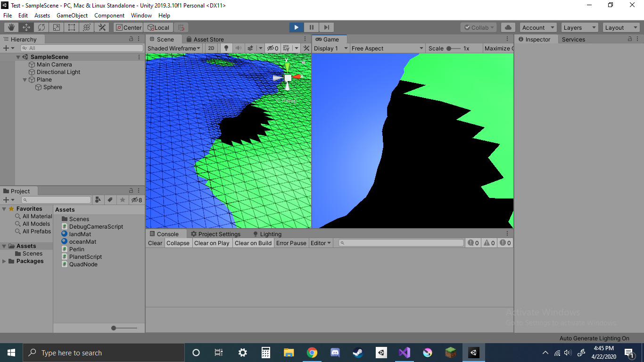
Task: Toggle pivot rotation Local button
Action: click(158, 27)
